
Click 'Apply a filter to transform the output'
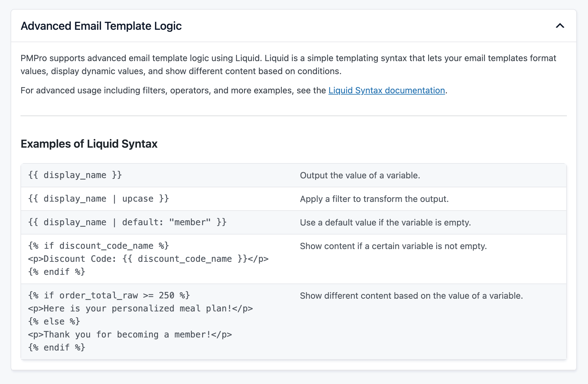(x=374, y=199)
